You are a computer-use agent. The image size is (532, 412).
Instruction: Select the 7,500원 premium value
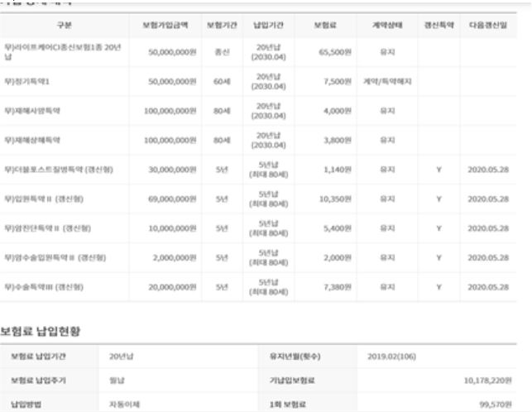[338, 81]
